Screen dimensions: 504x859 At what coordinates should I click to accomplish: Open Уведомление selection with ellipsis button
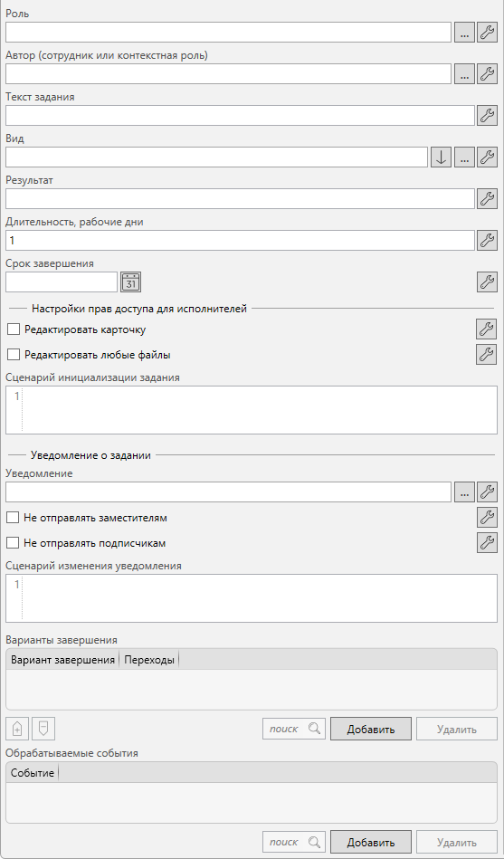pos(464,492)
